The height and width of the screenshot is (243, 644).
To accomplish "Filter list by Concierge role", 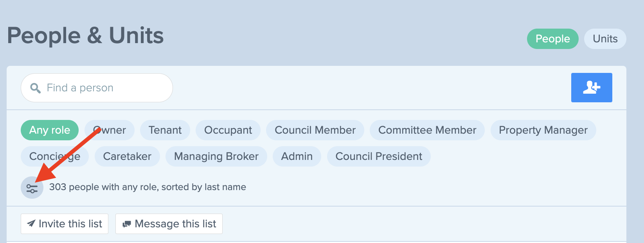I will [x=55, y=156].
